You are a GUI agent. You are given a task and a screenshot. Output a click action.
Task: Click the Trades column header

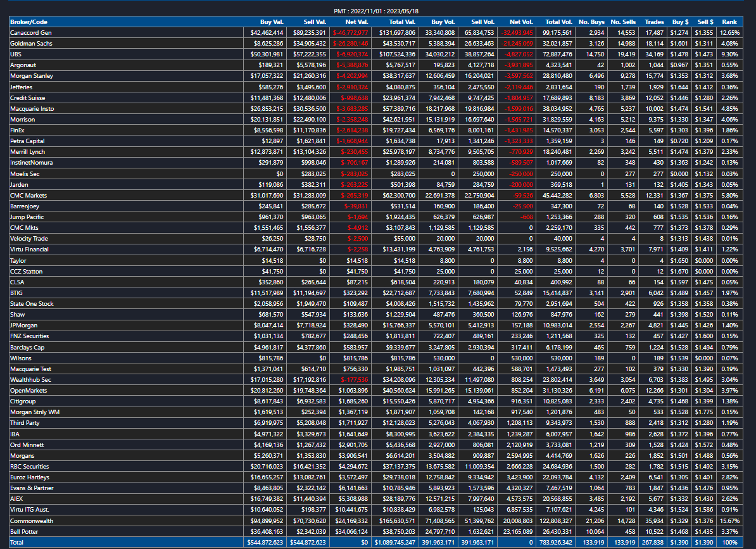pyautogui.click(x=654, y=22)
